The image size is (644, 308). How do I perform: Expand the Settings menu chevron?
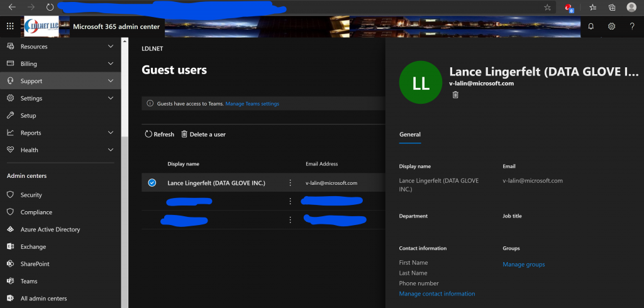point(111,98)
